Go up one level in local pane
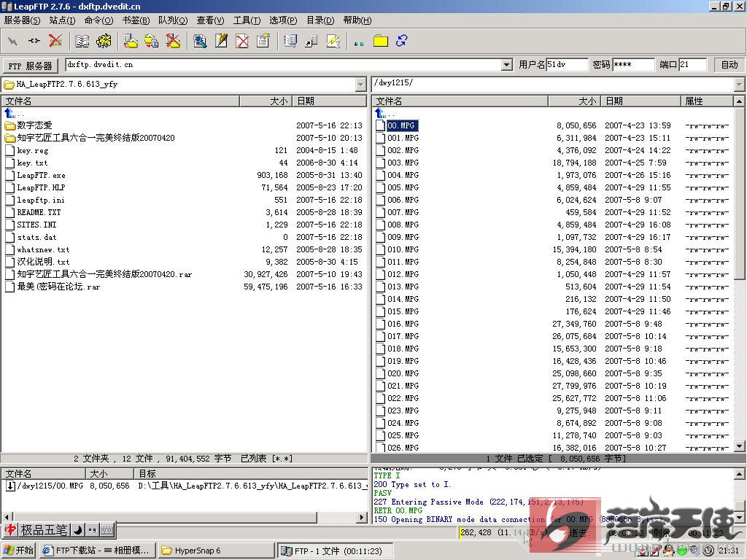 click(x=10, y=113)
